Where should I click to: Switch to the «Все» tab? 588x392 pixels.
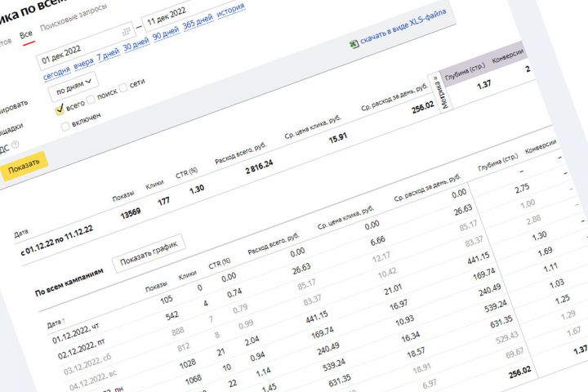pos(26,35)
